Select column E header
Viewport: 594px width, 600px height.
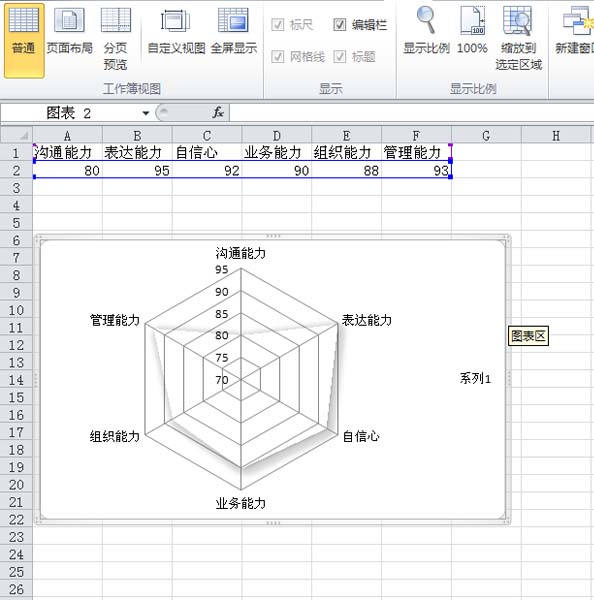click(346, 135)
